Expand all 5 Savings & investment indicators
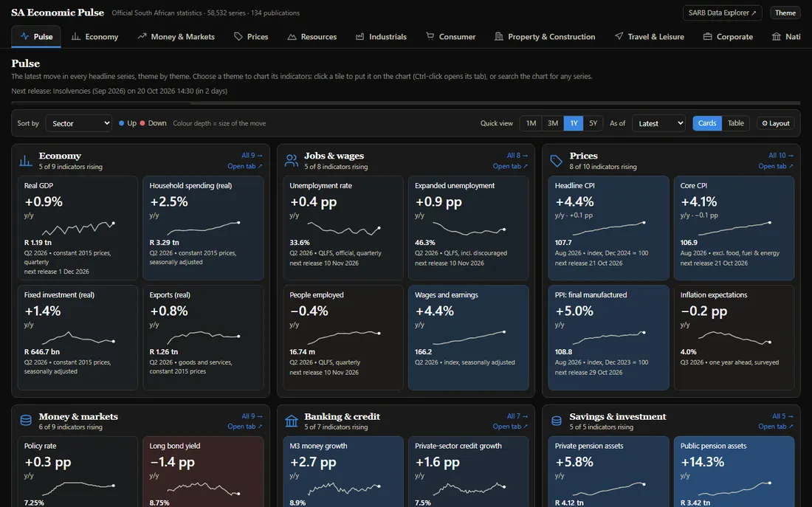The width and height of the screenshot is (812, 507). [782, 415]
